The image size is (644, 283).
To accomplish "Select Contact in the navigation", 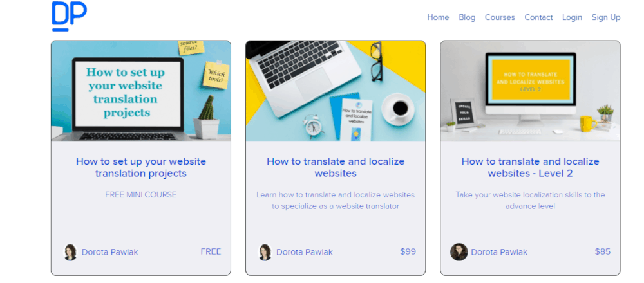I will coord(538,17).
